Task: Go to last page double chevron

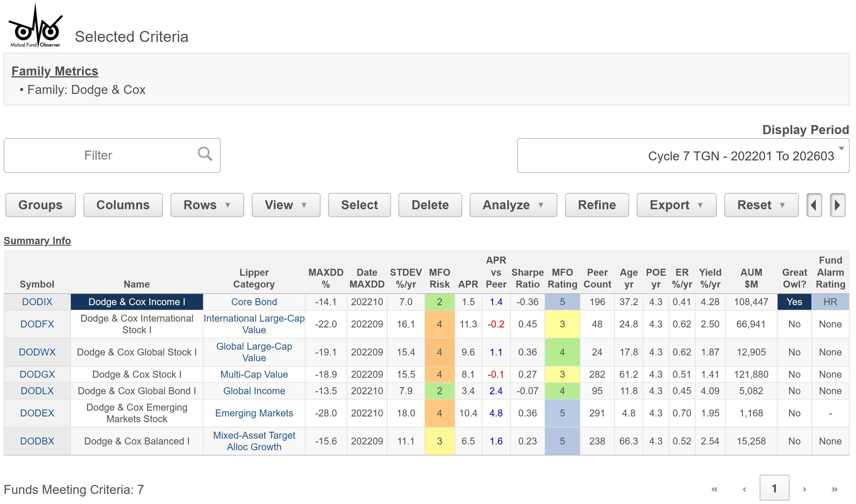Action: pos(835,489)
